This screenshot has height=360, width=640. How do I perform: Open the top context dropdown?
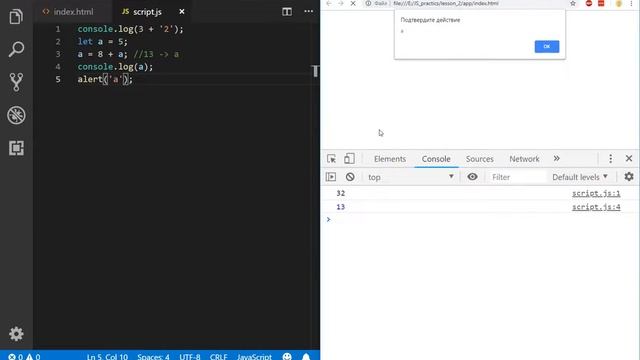pos(410,177)
